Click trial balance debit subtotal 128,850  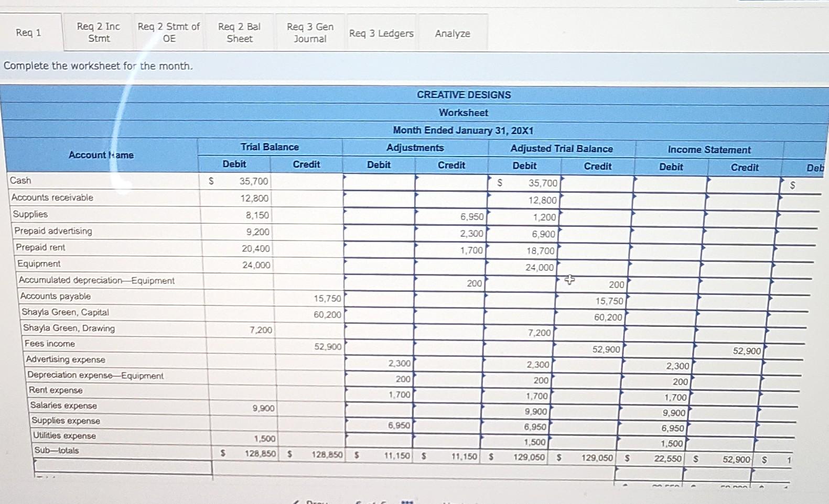pyautogui.click(x=260, y=454)
